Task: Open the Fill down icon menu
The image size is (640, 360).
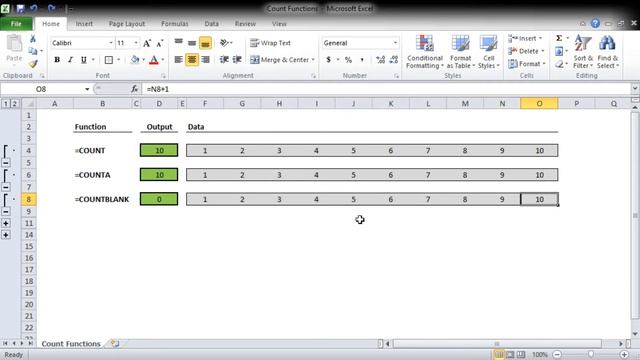Action: pos(559,51)
